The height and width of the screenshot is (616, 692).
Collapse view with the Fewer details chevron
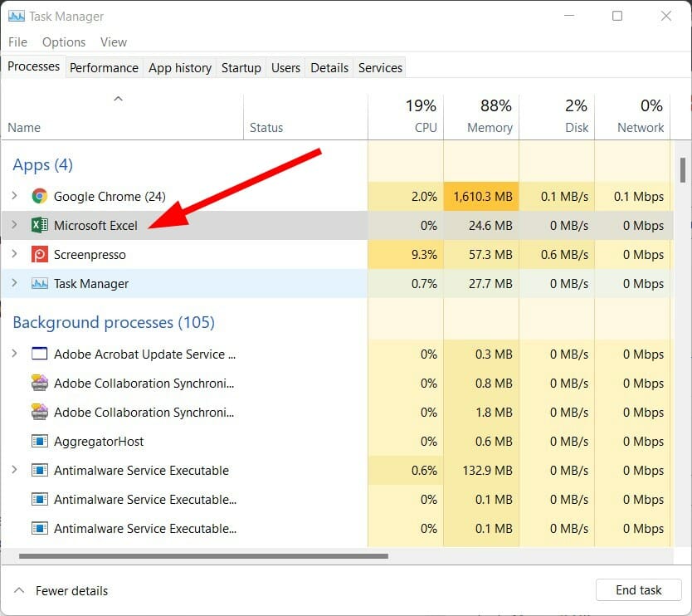point(19,590)
